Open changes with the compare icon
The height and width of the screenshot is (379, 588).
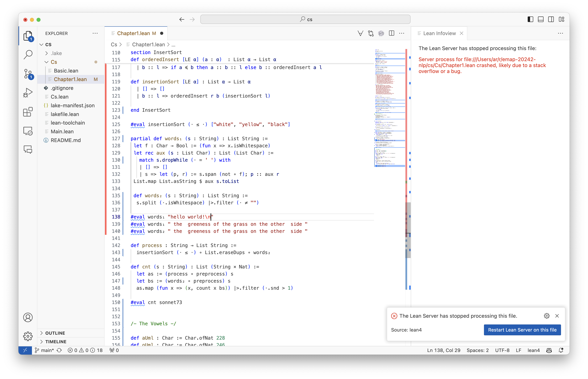click(x=371, y=33)
